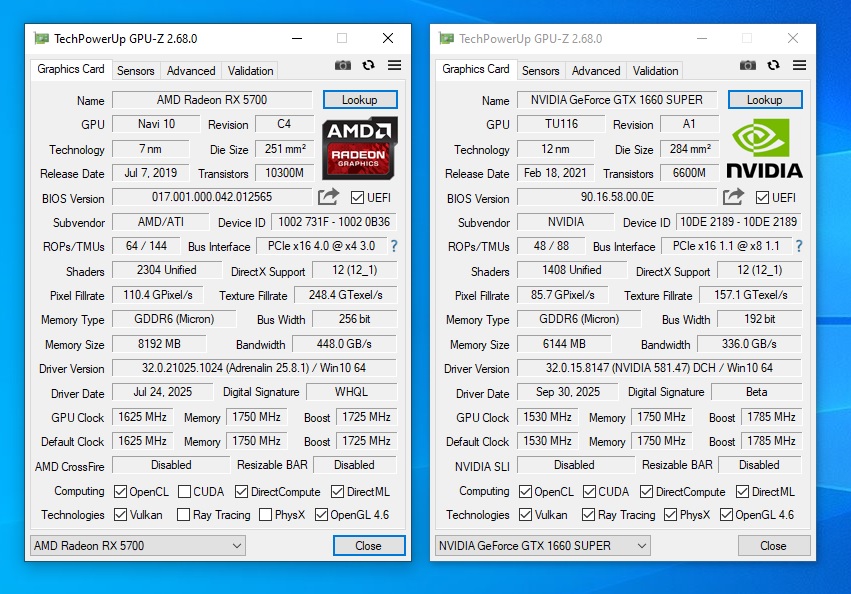This screenshot has height=594, width=851.
Task: Click the NVIDIA logo image
Action: pyautogui.click(x=764, y=148)
